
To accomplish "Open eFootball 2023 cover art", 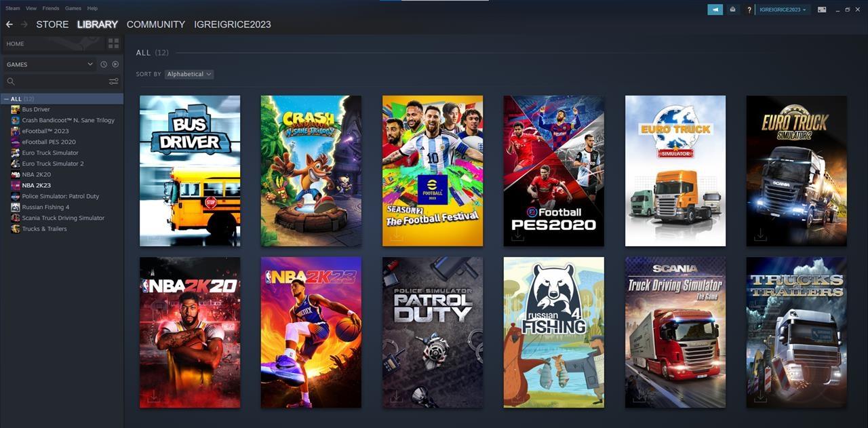I will pyautogui.click(x=433, y=171).
